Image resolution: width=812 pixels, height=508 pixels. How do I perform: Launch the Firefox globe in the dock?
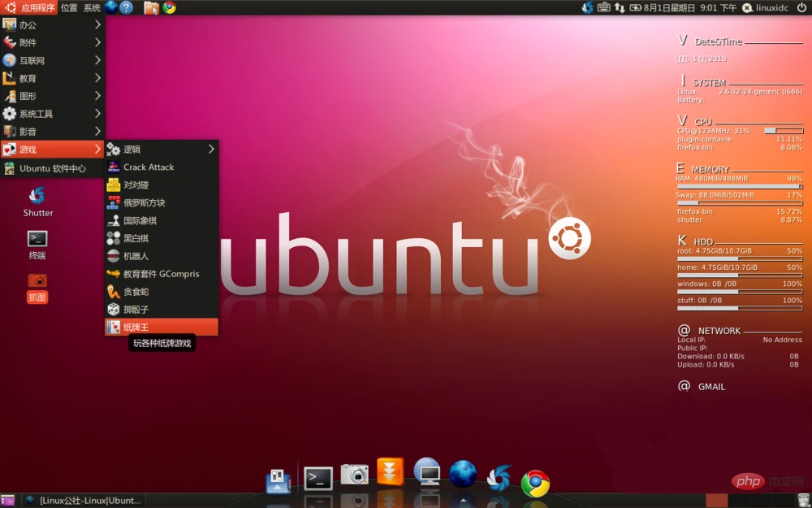[463, 474]
